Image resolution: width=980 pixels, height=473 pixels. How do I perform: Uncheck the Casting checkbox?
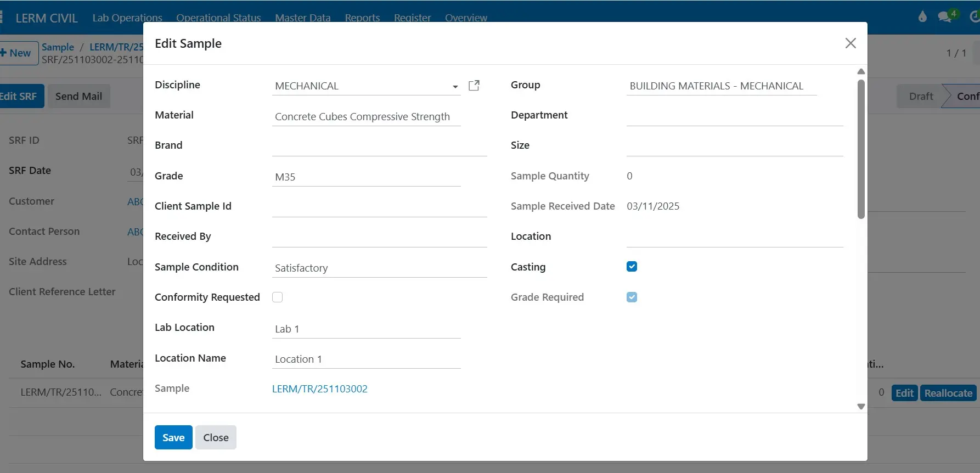[632, 267]
